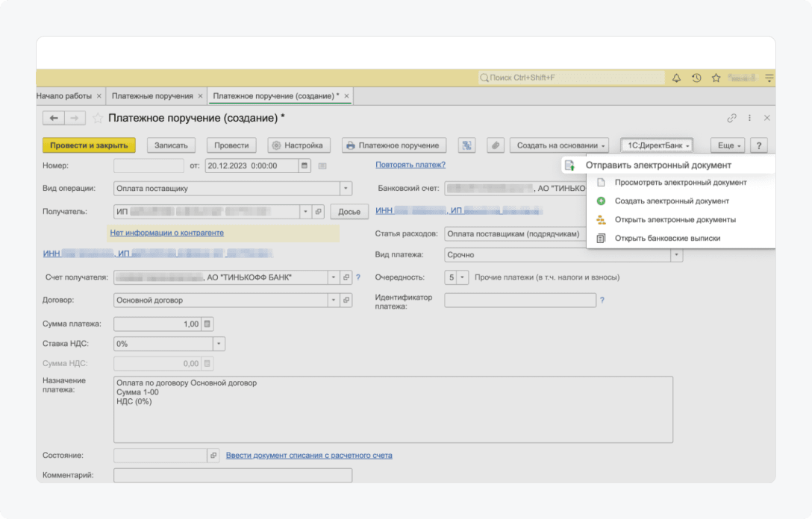812x519 pixels.
Task: Click into the Комментарий input field
Action: point(232,475)
